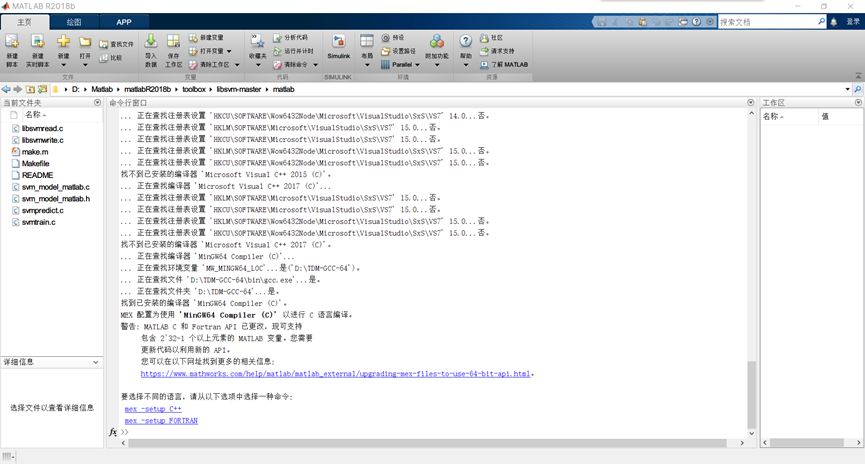865x464 pixels.
Task: Click the 搜索文档 search field
Action: [767, 22]
